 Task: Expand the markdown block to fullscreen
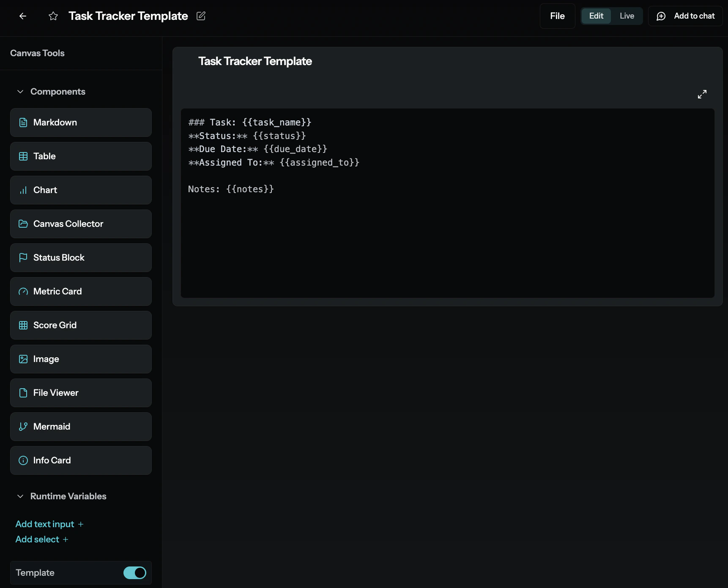tap(702, 94)
